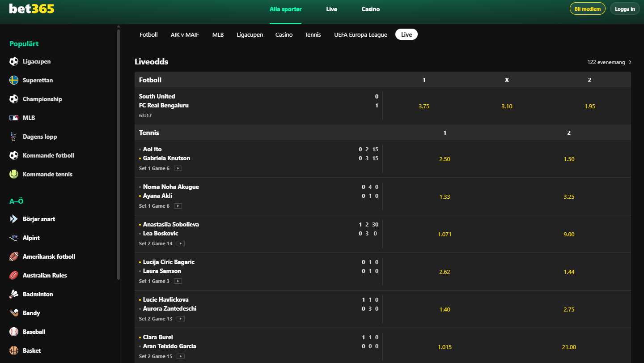
Task: Click the Amerikansk fotboll ball icon
Action: [x=14, y=256]
